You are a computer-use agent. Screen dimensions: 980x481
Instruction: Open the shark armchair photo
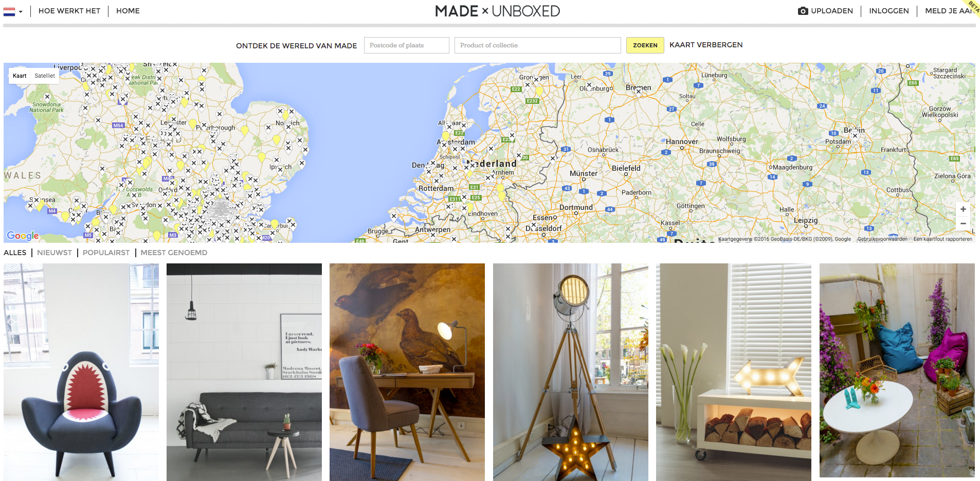[x=81, y=372]
